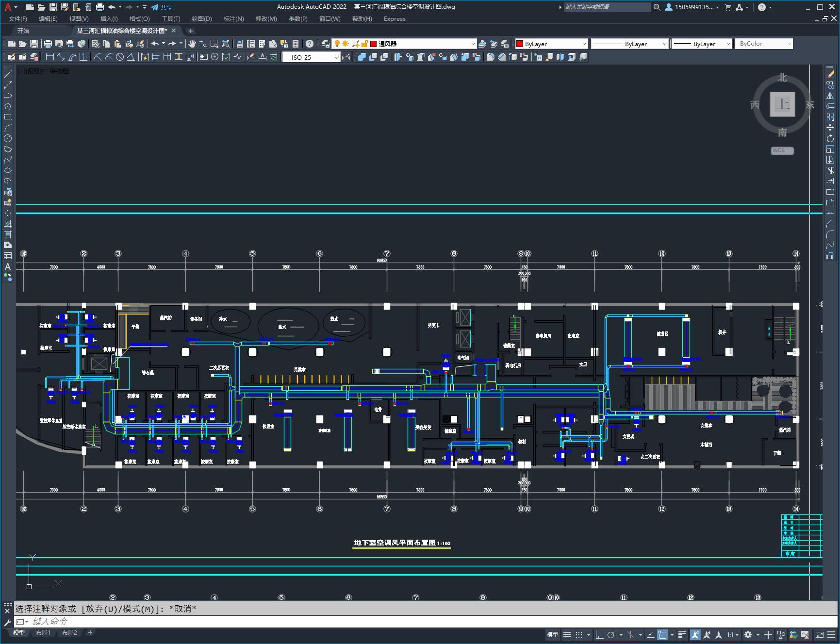Select the Rotate tool in modify toolbar

pos(830,138)
